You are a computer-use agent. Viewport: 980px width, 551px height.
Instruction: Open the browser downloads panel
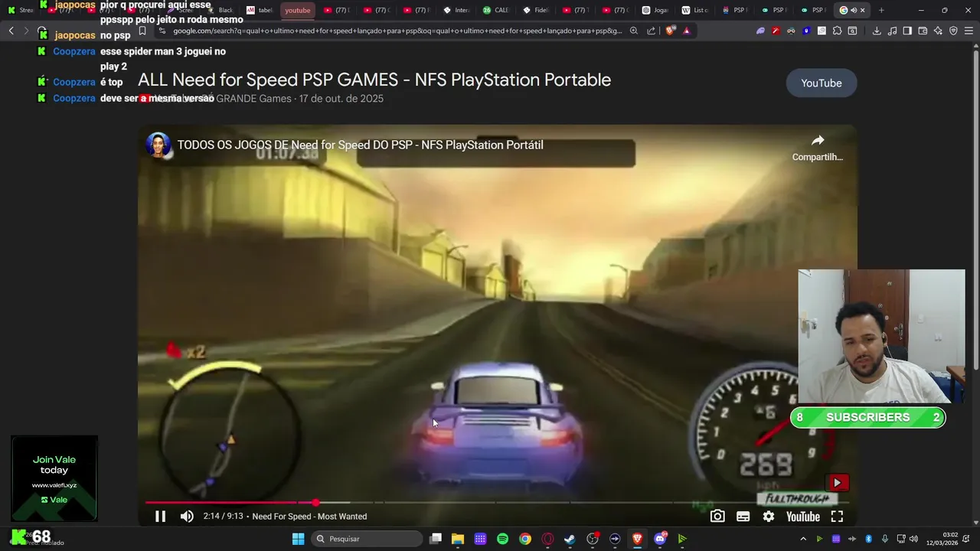(x=877, y=31)
